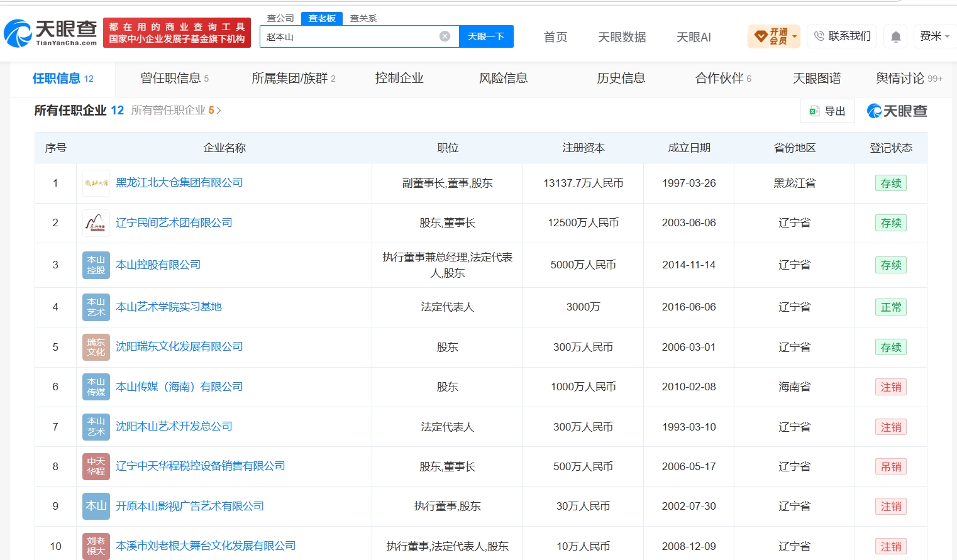
Task: Export list with 导出 button
Action: [x=827, y=111]
